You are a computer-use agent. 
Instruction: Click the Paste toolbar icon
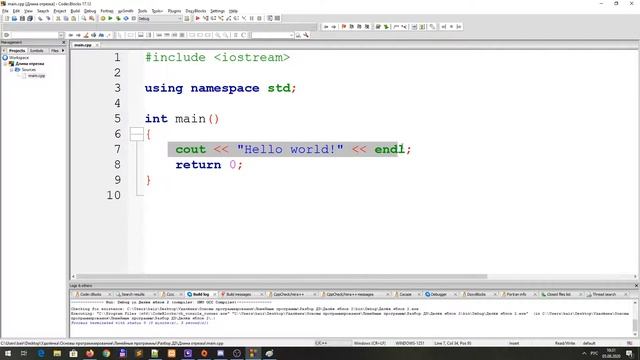click(73, 18)
